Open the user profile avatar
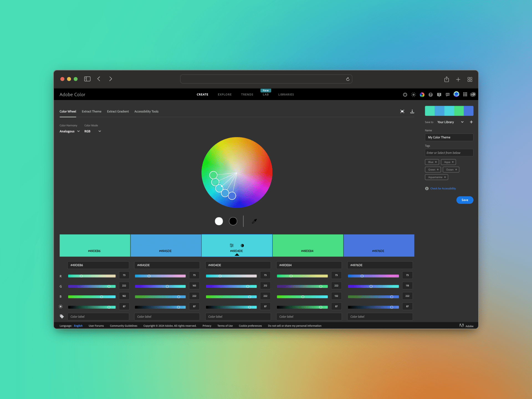Screen dimensions: 532x399 456,94
